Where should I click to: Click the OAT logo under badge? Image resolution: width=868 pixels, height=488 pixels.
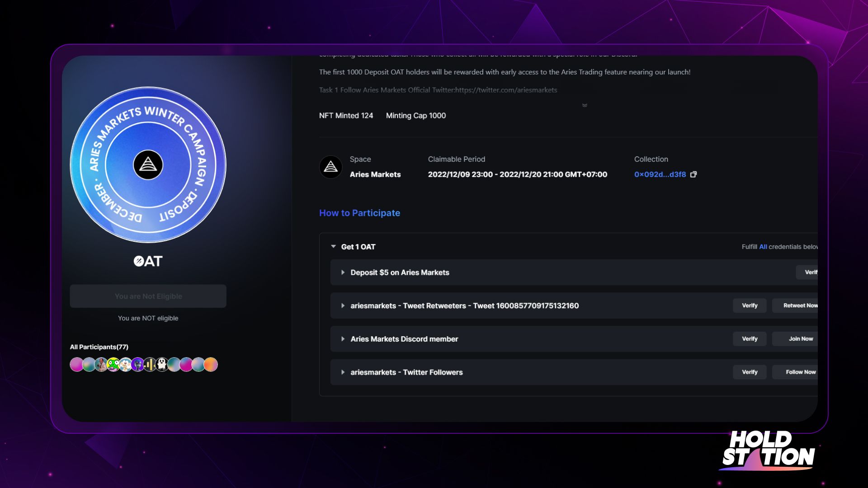coord(148,261)
